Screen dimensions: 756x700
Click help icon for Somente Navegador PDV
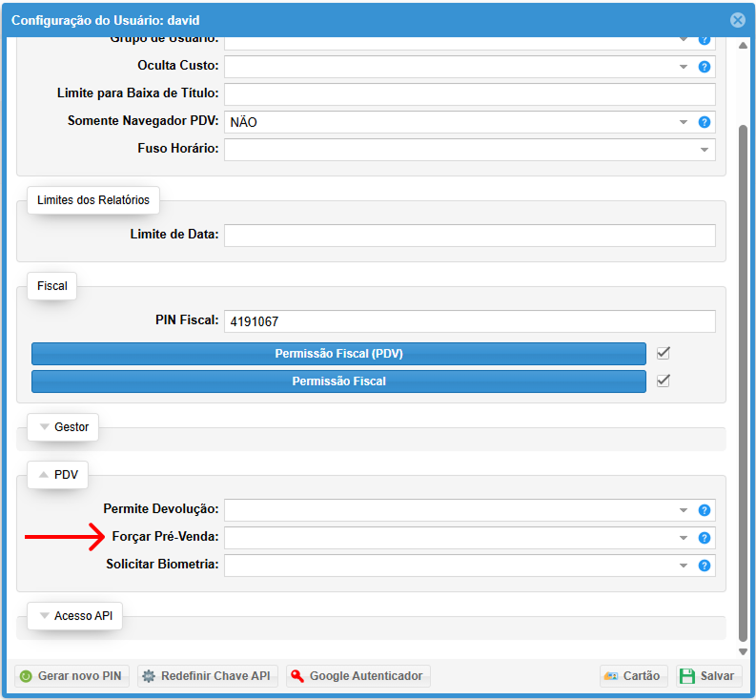click(x=705, y=122)
